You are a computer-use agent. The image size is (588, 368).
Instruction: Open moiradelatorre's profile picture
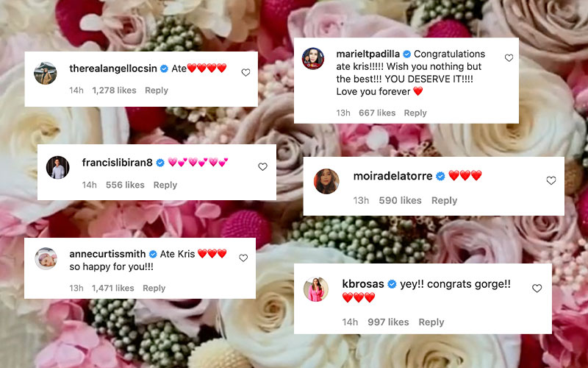pyautogui.click(x=326, y=181)
